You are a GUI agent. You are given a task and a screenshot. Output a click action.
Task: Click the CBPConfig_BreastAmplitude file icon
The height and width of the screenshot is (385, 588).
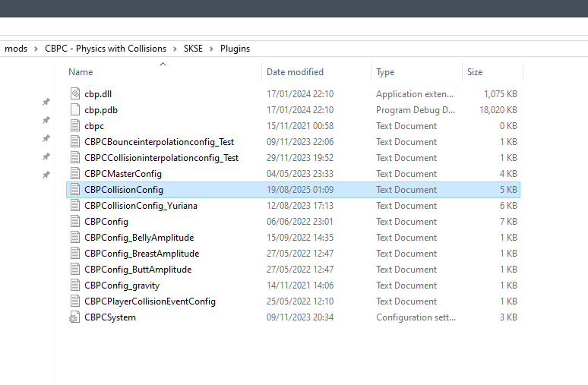(x=75, y=253)
